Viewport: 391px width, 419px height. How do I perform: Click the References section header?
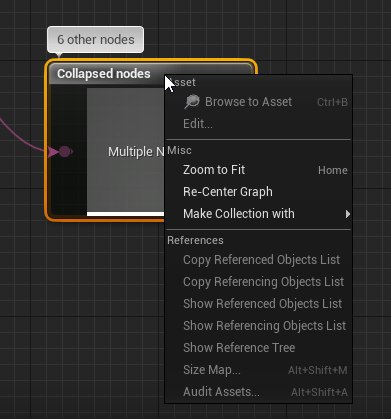195,240
